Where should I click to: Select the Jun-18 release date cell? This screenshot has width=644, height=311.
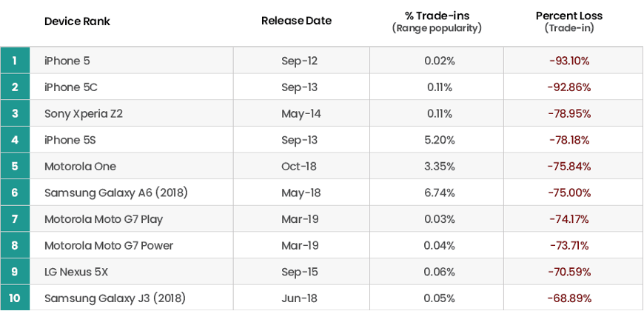(299, 298)
